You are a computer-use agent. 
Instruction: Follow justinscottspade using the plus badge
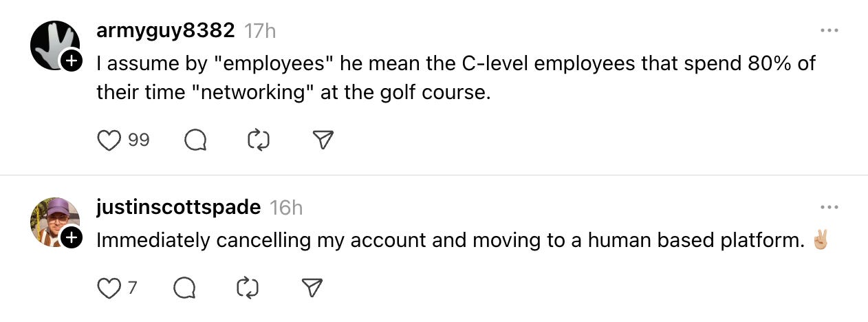point(72,238)
